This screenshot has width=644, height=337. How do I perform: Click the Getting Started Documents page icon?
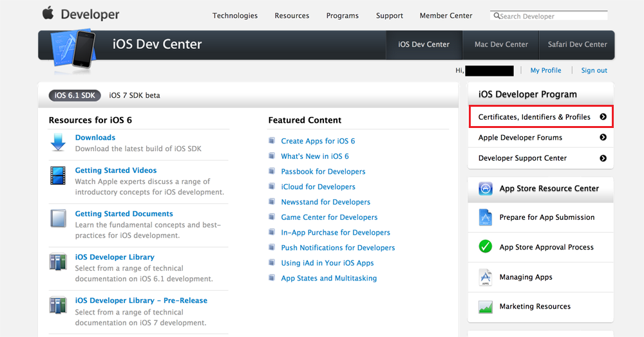point(58,218)
